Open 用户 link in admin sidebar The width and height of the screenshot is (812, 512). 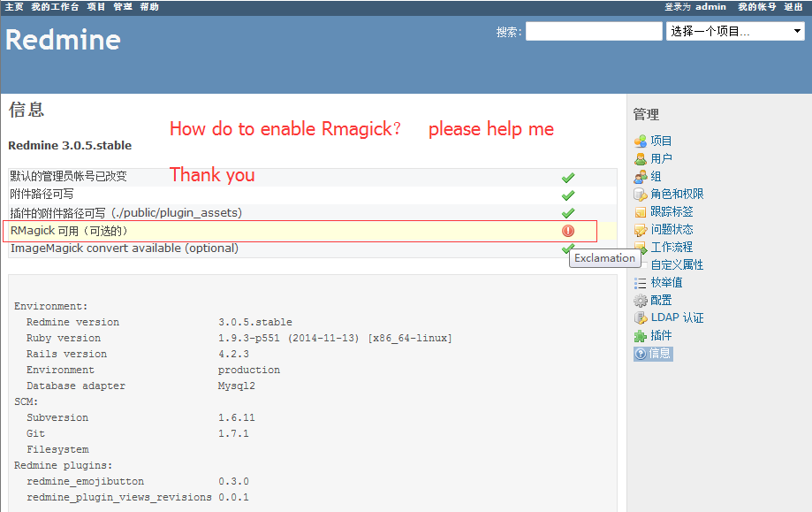coord(661,158)
